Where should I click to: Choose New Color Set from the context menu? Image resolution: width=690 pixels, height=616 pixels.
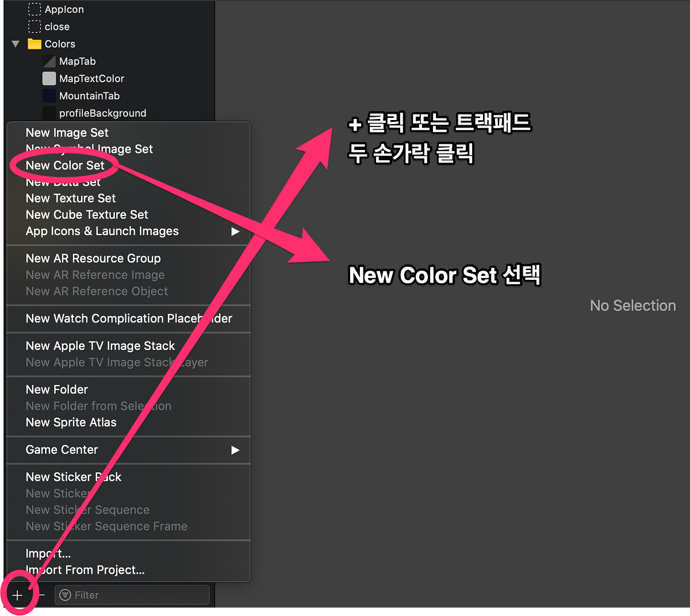pyautogui.click(x=65, y=165)
